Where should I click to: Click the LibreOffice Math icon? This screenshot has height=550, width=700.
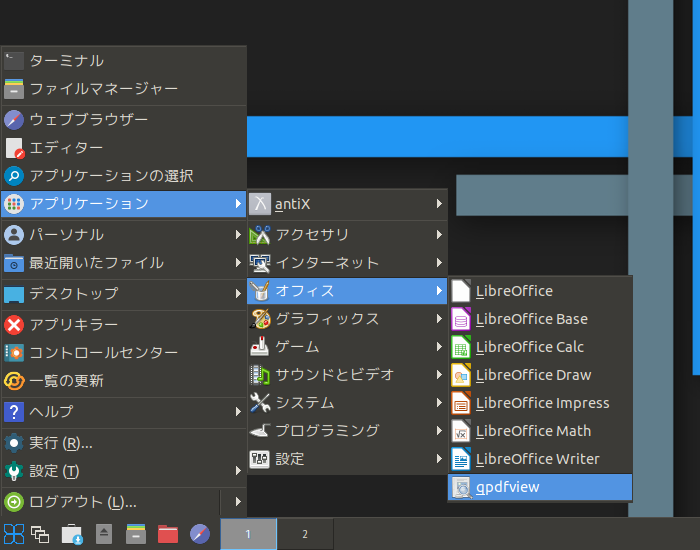(x=461, y=431)
